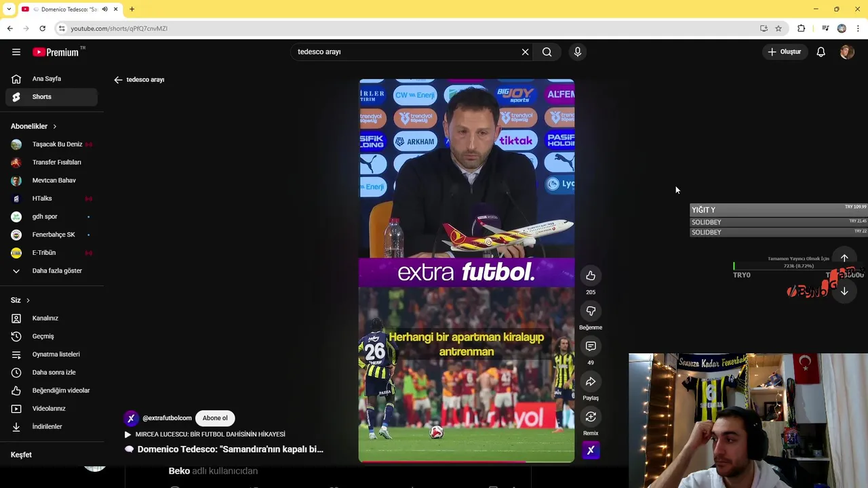
Task: Like the short video
Action: [x=591, y=276]
